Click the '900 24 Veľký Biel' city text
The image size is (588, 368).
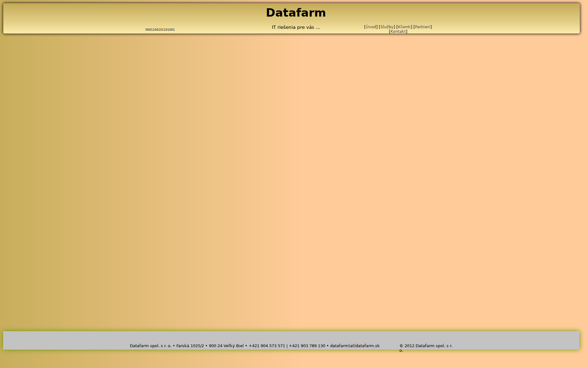[226, 345]
